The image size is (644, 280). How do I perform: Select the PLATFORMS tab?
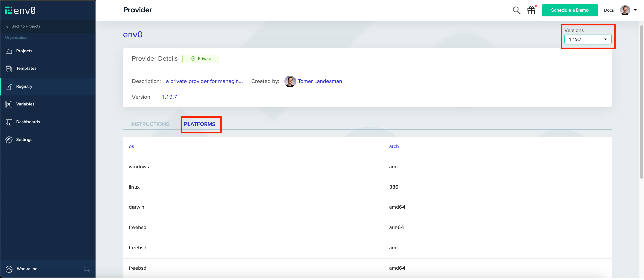click(x=200, y=124)
